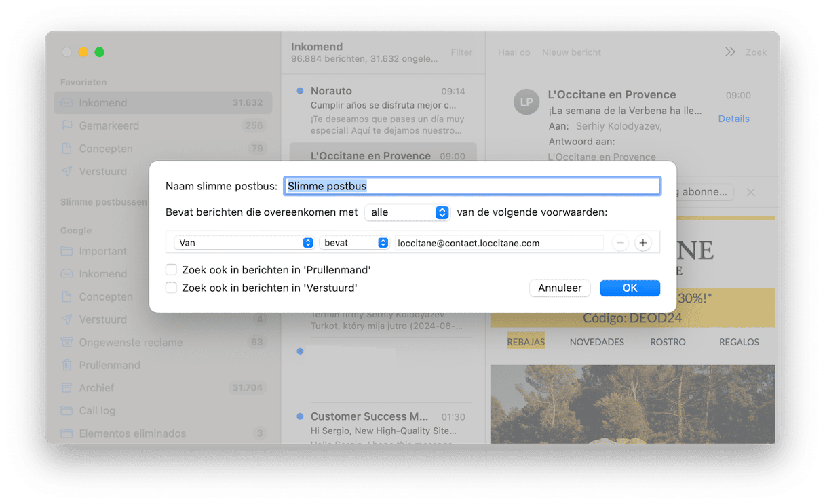Click the Ongewenste reclame junk bin icon
Viewport: 825px width, 504px height.
click(x=66, y=342)
